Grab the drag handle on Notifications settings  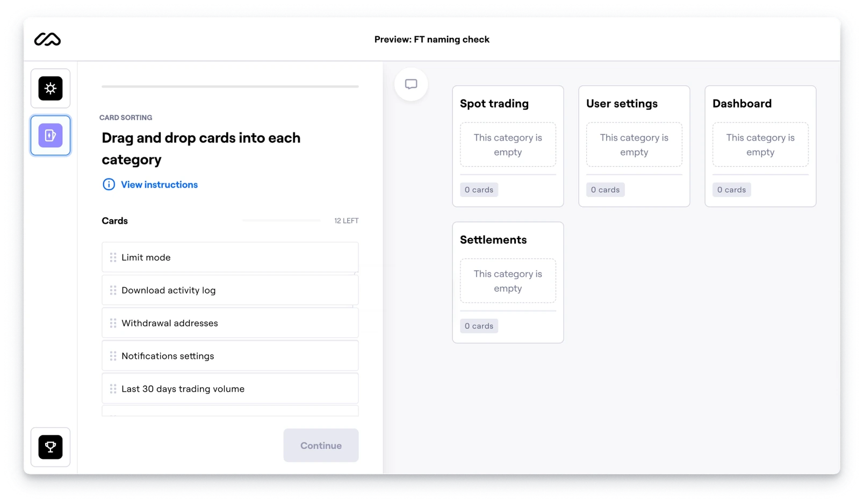point(113,356)
